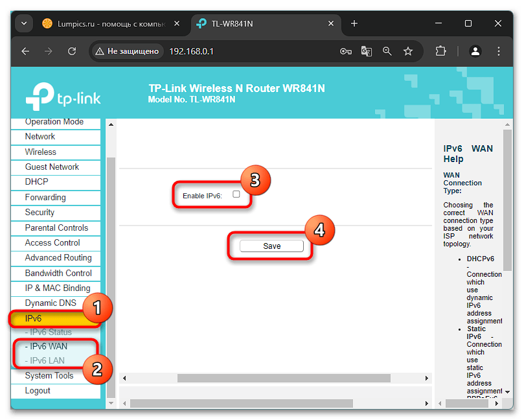
Task: Open the Parental Controls menu
Action: pyautogui.click(x=56, y=228)
